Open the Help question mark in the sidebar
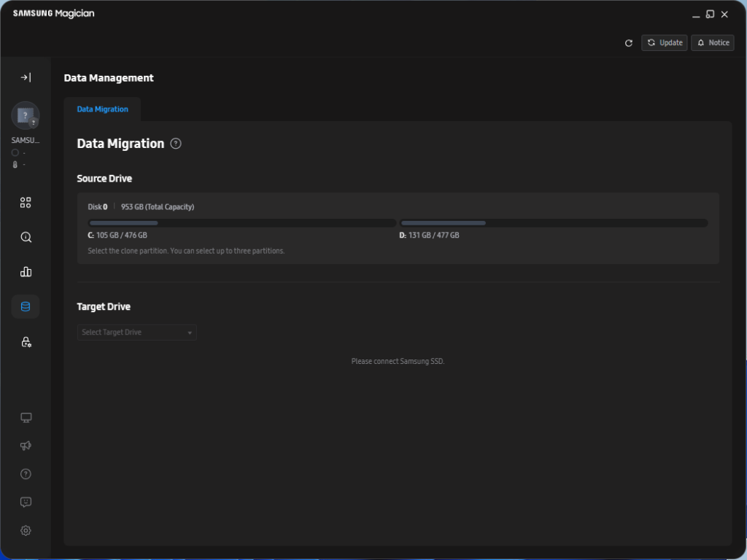747x560 pixels. (26, 474)
